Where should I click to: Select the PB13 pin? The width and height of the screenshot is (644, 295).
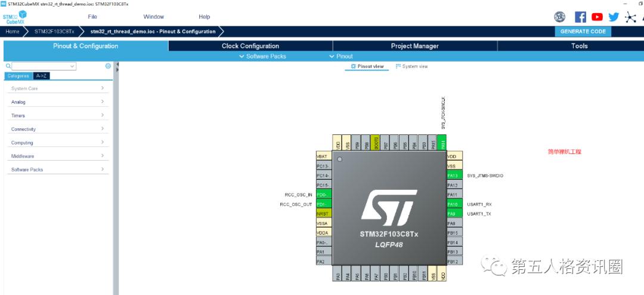tap(454, 252)
